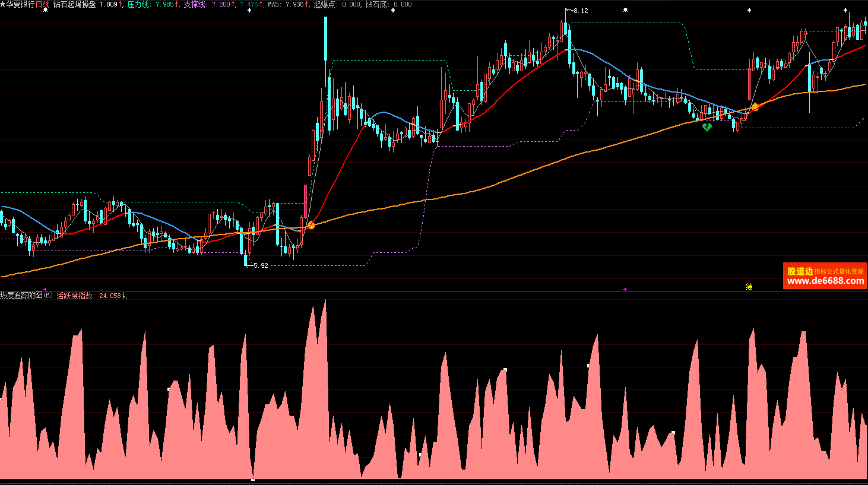Image resolution: width=868 pixels, height=485 pixels.
Task: Select the 支撑线 legend label
Action: point(194,4)
